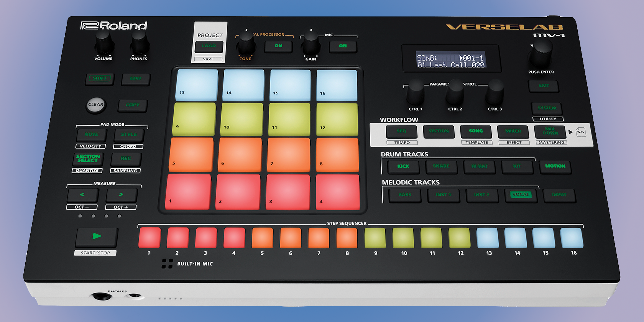
Task: Click the PUSH ENTER value knob
Action: 541,54
